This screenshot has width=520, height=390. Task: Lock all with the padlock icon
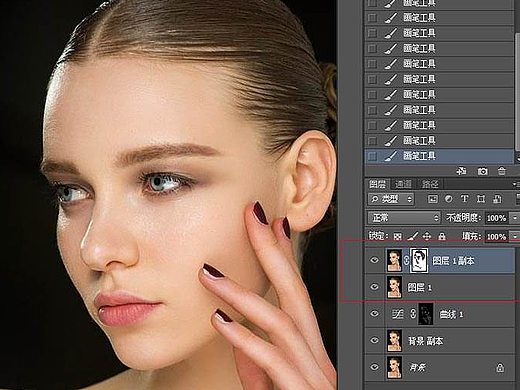442,236
